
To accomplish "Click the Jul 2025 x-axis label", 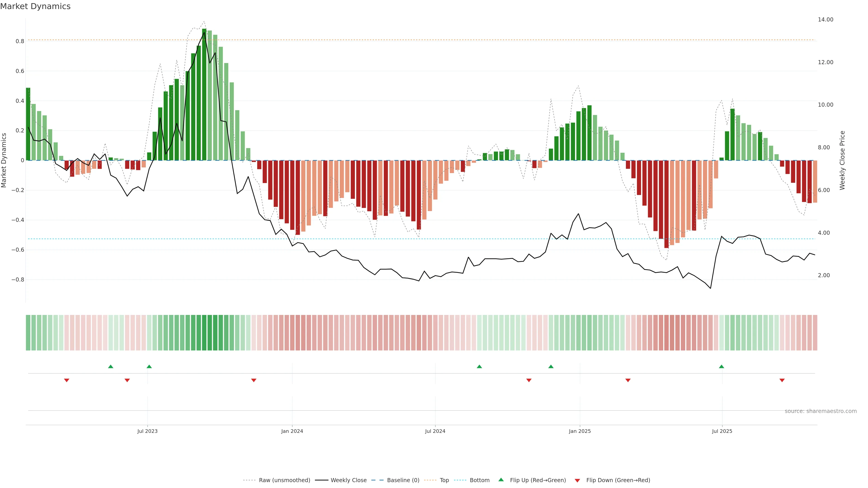I will point(722,431).
